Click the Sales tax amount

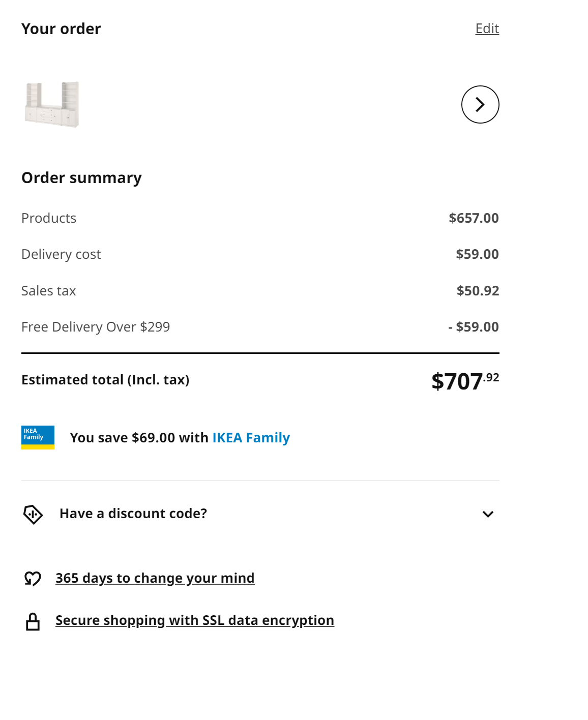pos(478,291)
